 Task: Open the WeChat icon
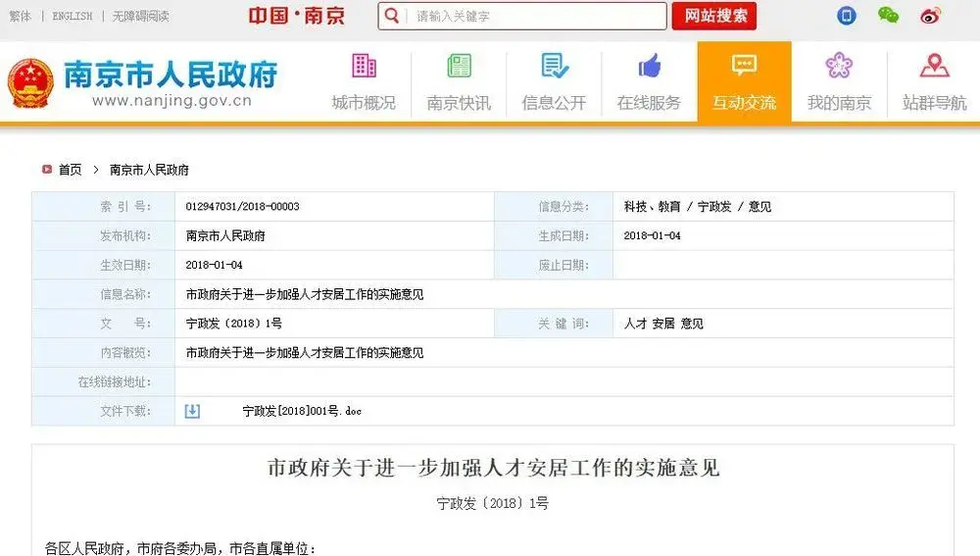pos(888,16)
